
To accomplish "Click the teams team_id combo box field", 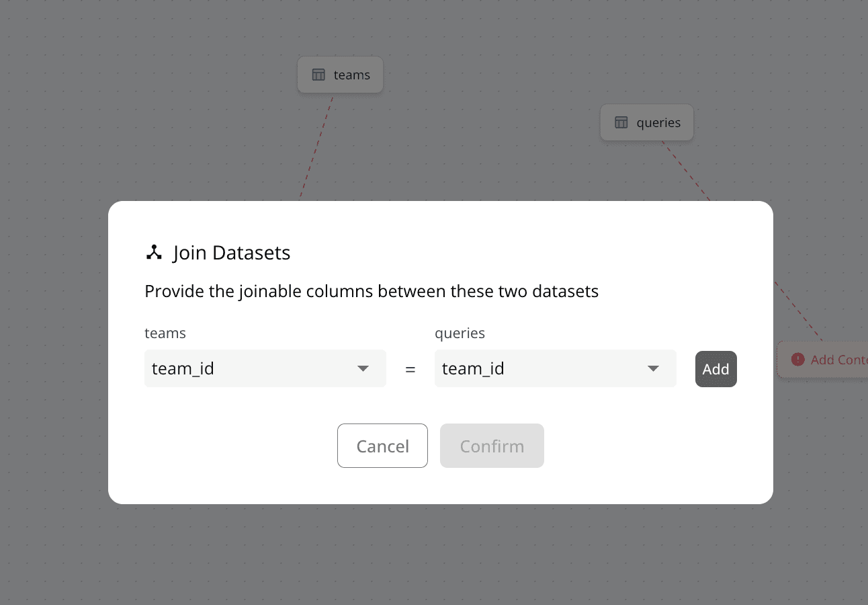I will [x=255, y=368].
